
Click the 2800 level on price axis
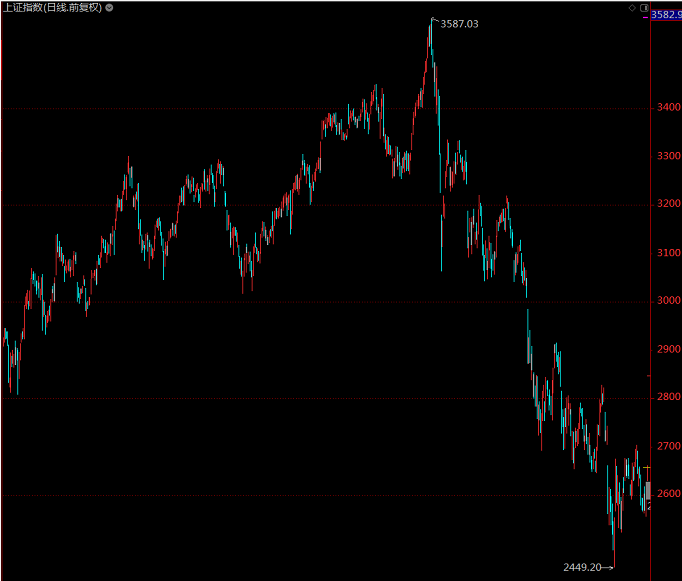coord(667,399)
